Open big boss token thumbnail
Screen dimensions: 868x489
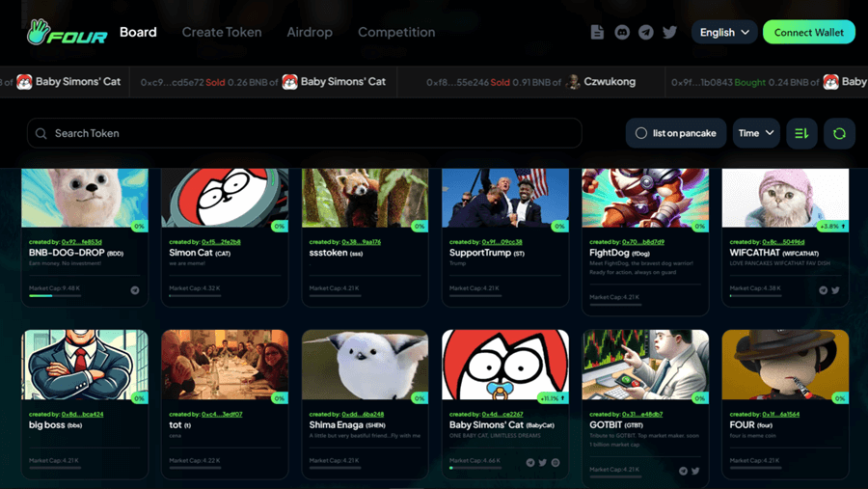[85, 365]
